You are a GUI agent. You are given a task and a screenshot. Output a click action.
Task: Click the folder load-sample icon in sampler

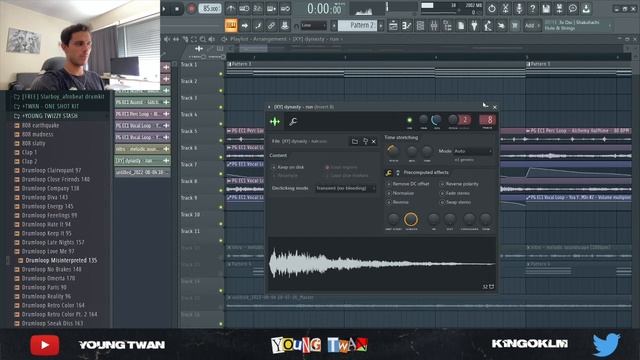(x=355, y=142)
